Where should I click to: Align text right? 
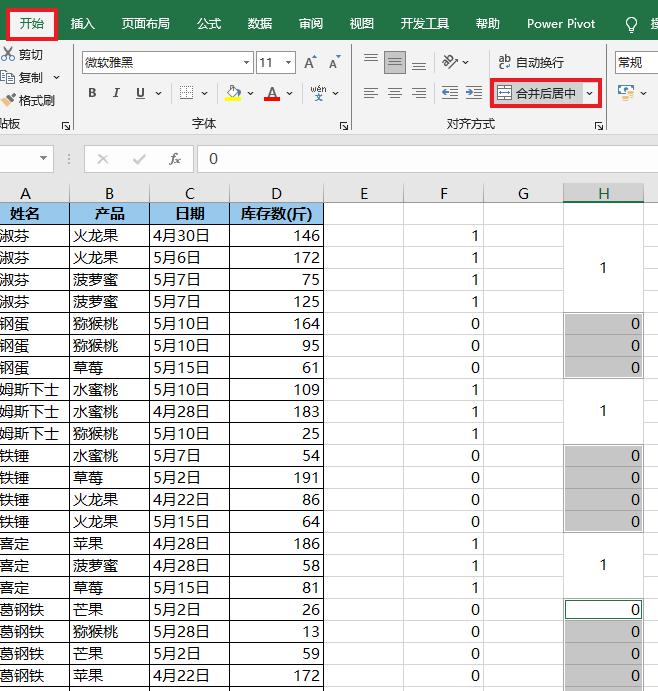click(x=419, y=93)
